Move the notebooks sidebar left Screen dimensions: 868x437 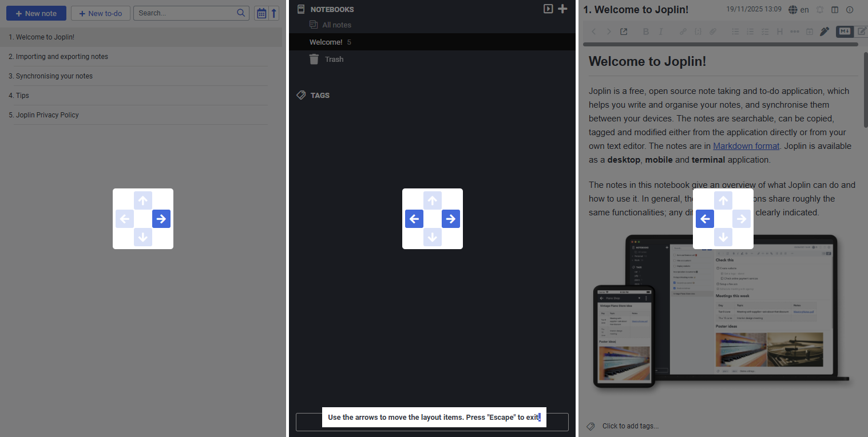tap(414, 219)
